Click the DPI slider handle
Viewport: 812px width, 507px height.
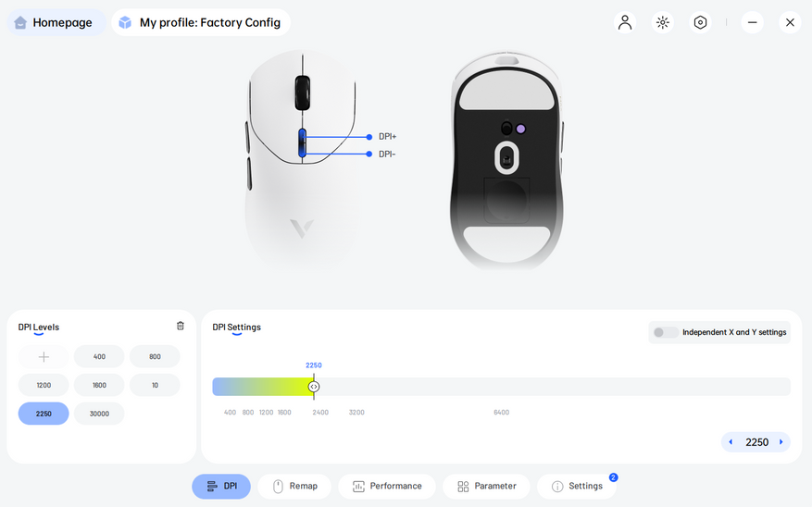[x=314, y=387]
